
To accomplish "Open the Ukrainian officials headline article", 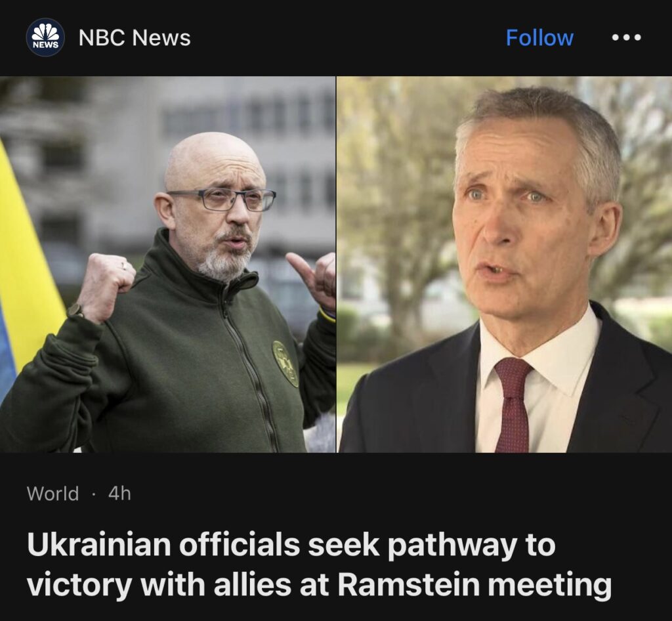I will [x=320, y=565].
